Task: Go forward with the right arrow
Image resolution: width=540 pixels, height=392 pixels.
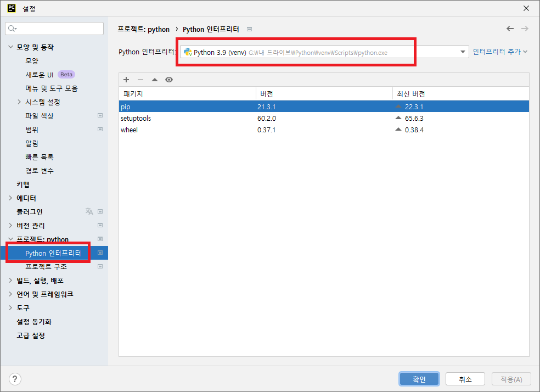Action: pos(525,29)
